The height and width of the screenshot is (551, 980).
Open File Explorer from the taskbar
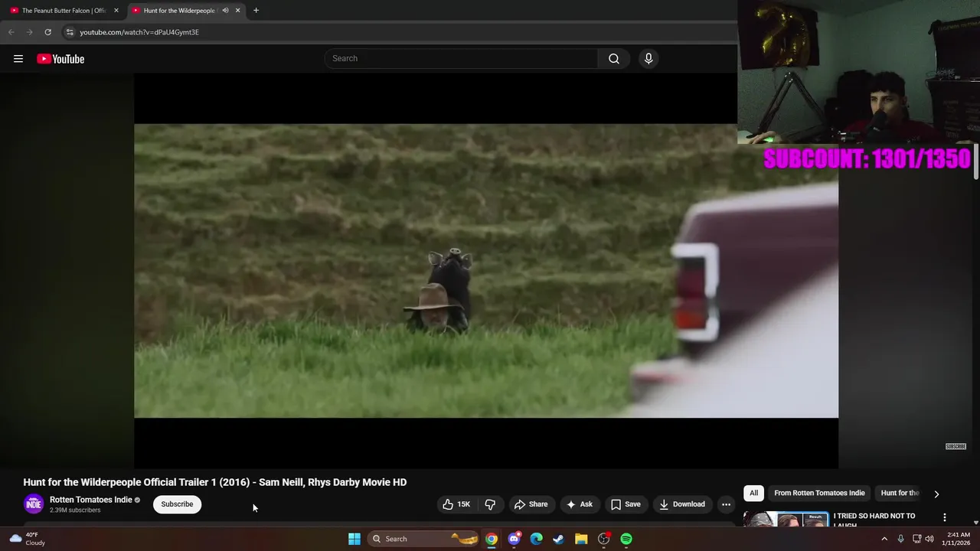[581, 539]
